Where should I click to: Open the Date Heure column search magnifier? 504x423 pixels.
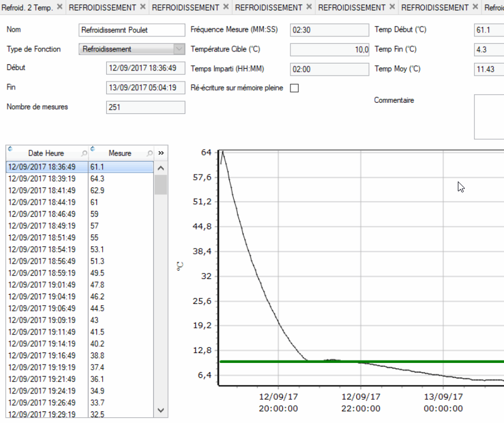(x=84, y=154)
